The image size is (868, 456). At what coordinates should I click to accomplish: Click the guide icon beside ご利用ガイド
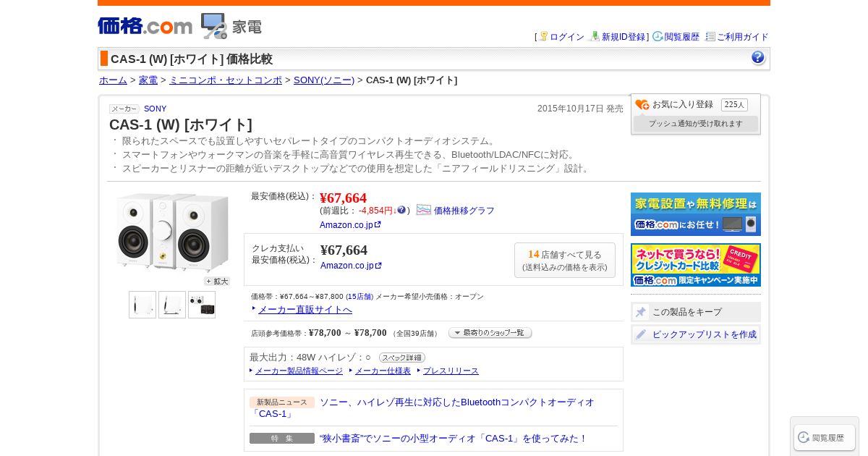[x=710, y=36]
